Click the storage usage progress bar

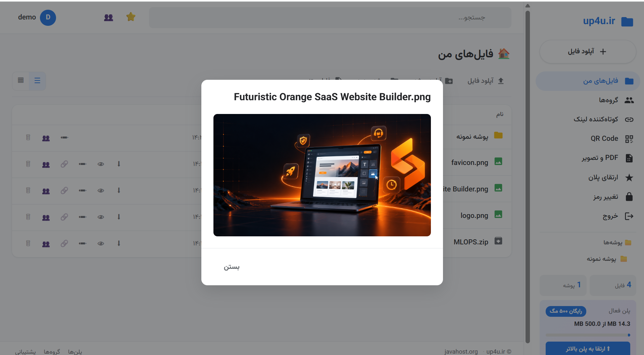coord(588,335)
